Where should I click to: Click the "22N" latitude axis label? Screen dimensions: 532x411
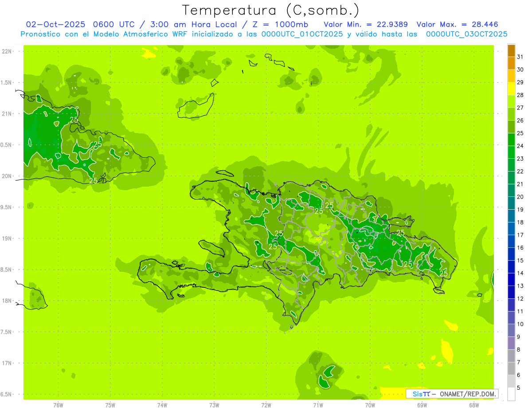(8, 51)
